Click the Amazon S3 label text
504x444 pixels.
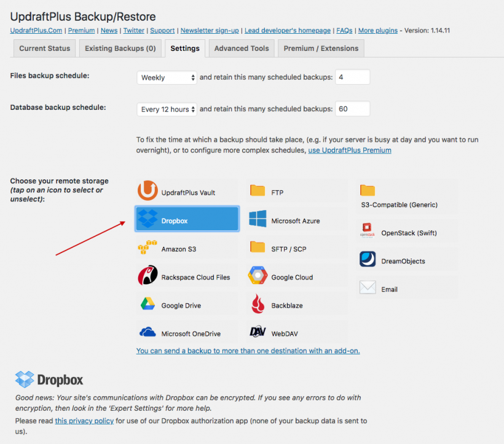[178, 249]
